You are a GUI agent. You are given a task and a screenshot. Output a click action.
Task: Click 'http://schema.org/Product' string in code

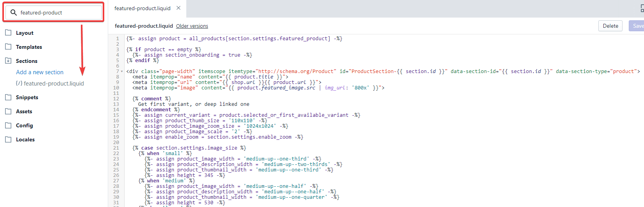click(x=296, y=71)
